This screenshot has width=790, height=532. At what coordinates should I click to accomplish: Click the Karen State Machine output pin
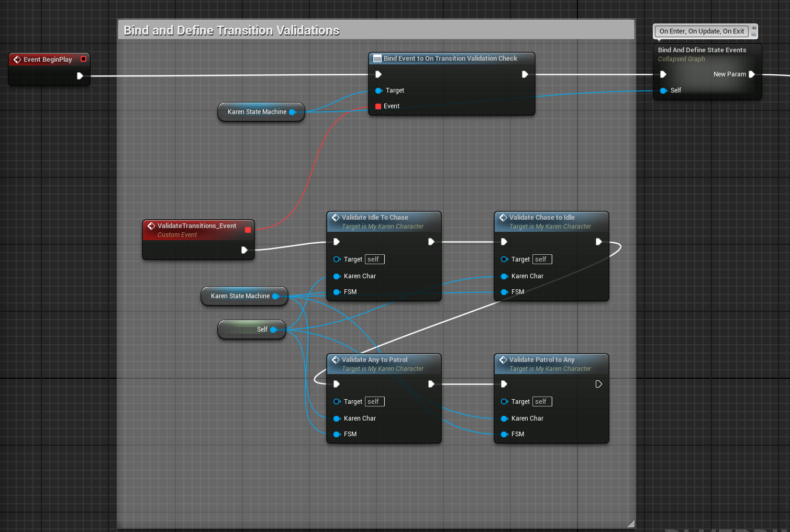point(293,112)
